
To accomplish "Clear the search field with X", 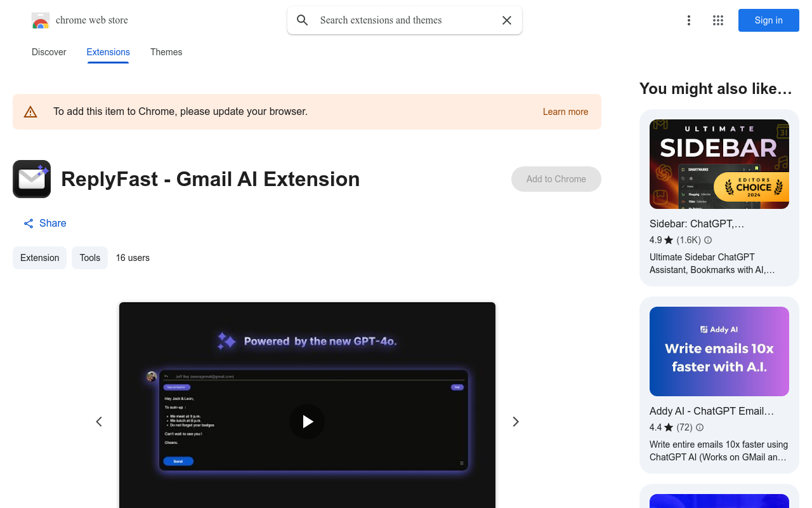I will [507, 20].
